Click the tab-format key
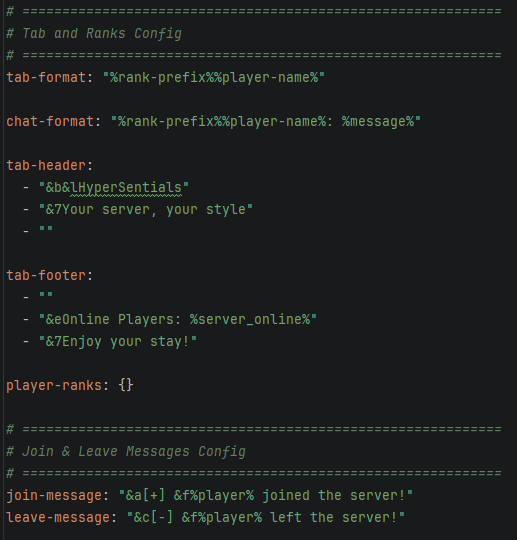The width and height of the screenshot is (517, 540). (x=46, y=77)
